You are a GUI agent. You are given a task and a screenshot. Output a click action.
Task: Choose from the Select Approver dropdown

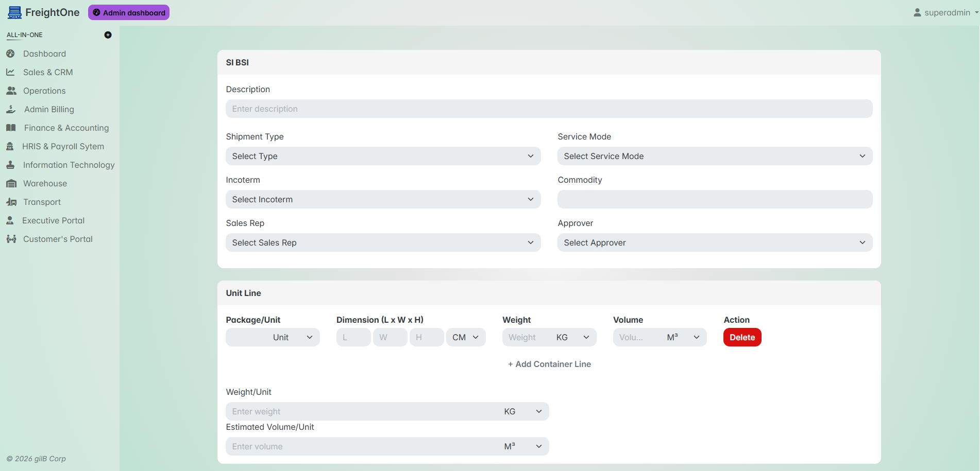715,242
